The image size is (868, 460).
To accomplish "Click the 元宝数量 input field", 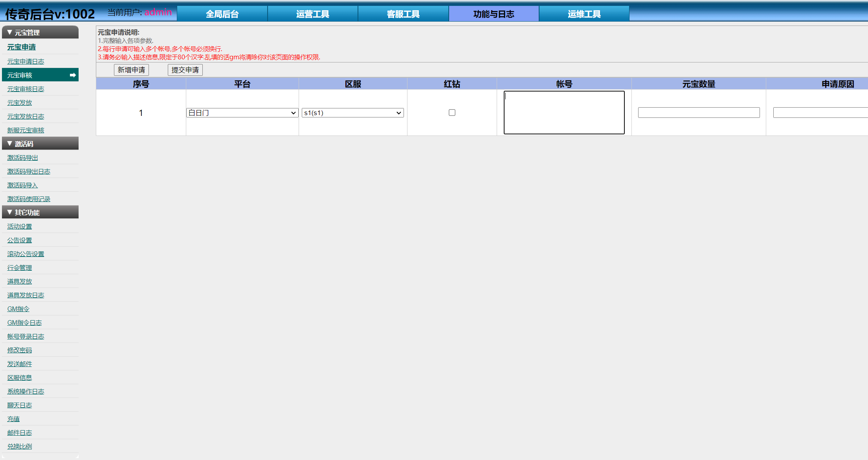I will click(x=699, y=113).
